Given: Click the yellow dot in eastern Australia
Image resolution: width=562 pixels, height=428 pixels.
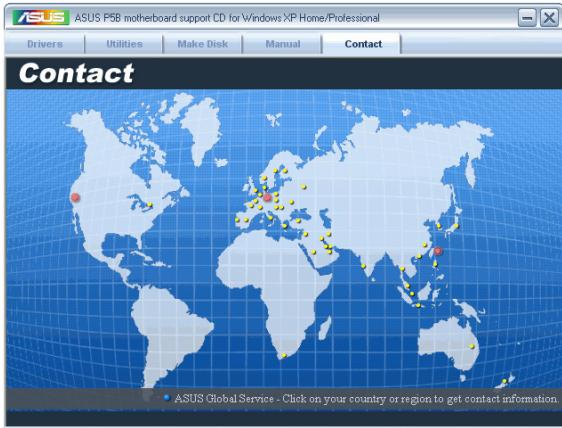Looking at the screenshot, I should (472, 347).
